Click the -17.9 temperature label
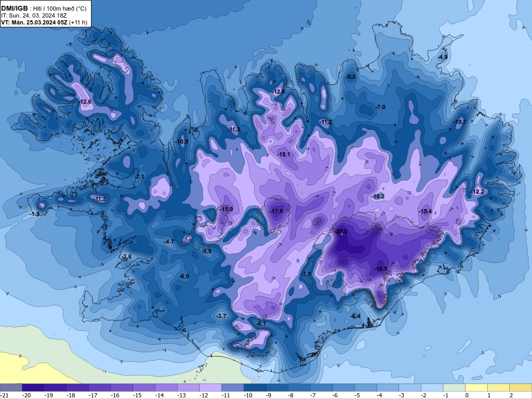 tap(276, 211)
